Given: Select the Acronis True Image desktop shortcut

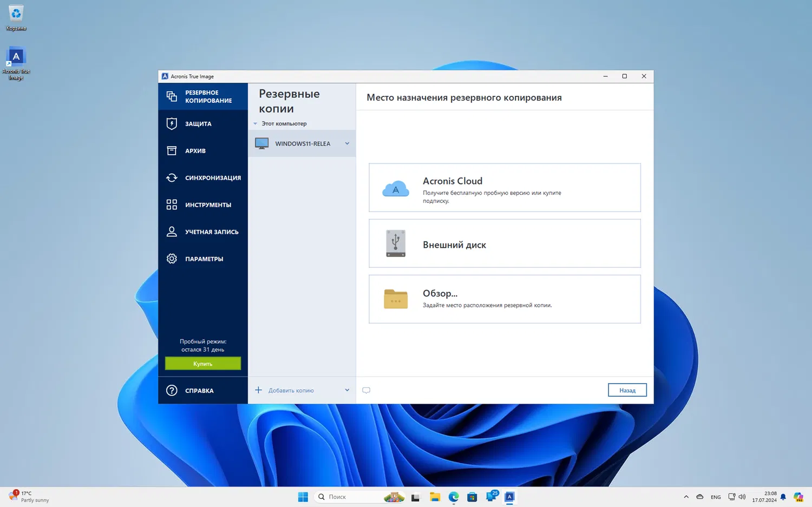Looking at the screenshot, I should pyautogui.click(x=16, y=64).
